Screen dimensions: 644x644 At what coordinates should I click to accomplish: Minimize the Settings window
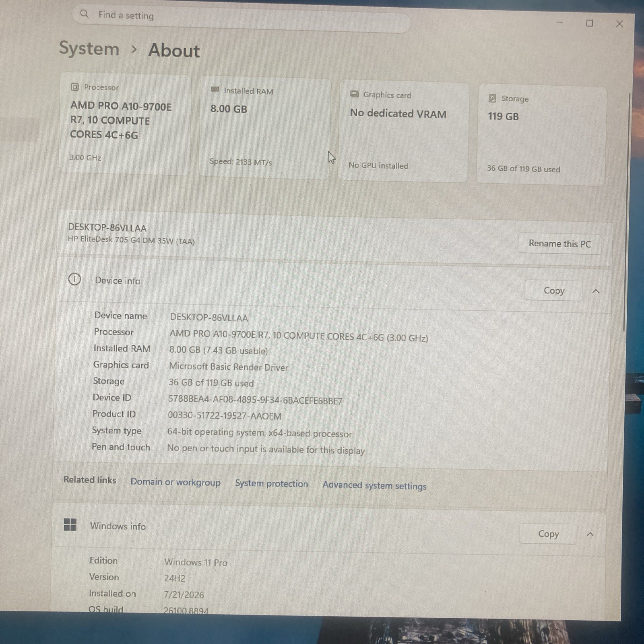click(559, 22)
